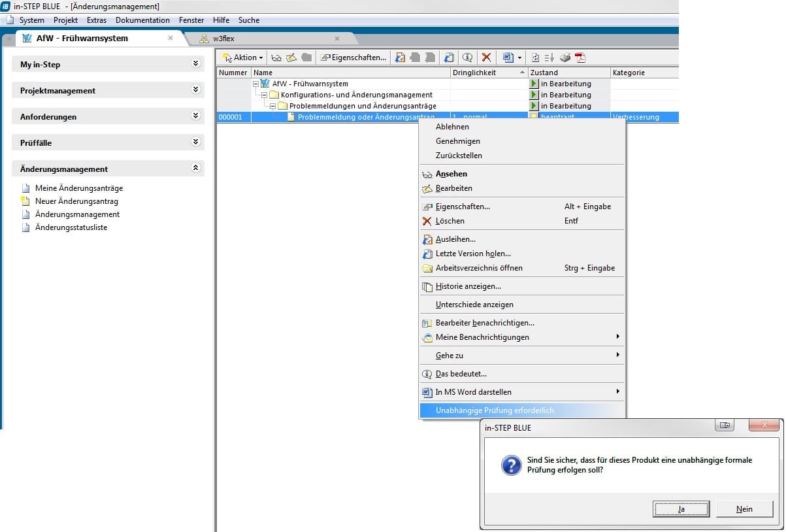Click the MS Word toolbar icon
This screenshot has width=786, height=532.
click(x=508, y=58)
